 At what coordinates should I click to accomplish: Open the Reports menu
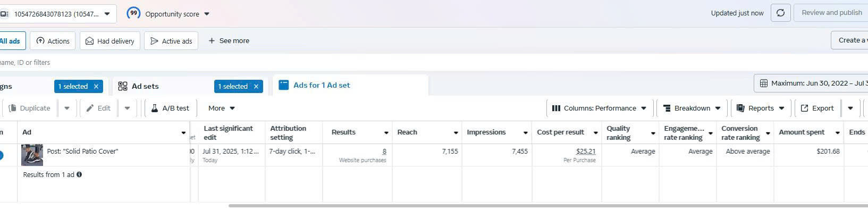(x=761, y=108)
